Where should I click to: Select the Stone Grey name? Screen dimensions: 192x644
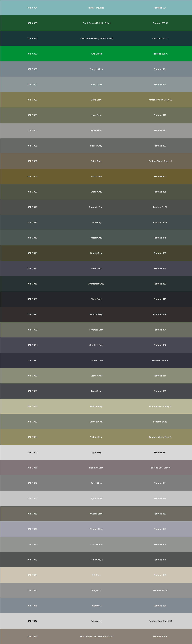click(x=96, y=376)
